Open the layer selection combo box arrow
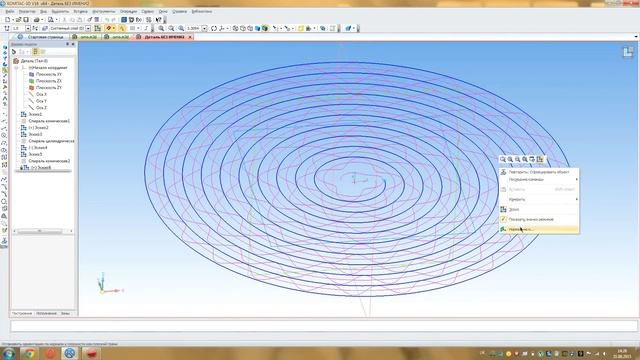The image size is (640, 360). (88, 28)
